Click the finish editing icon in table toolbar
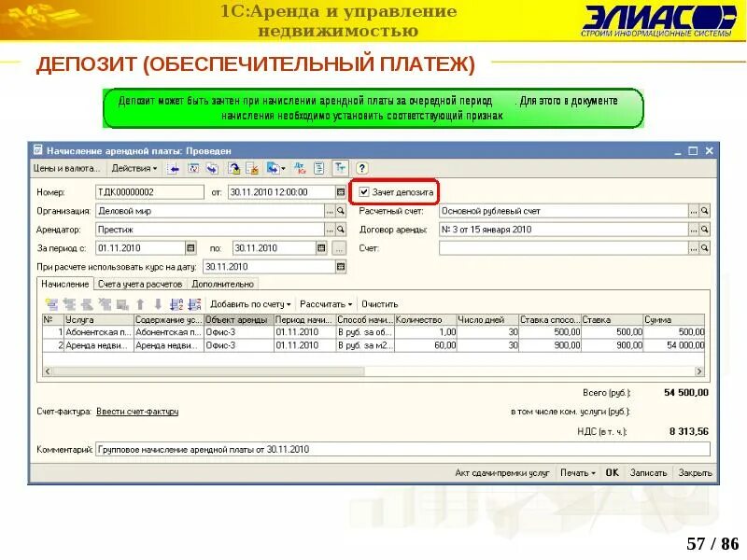 tap(122, 304)
